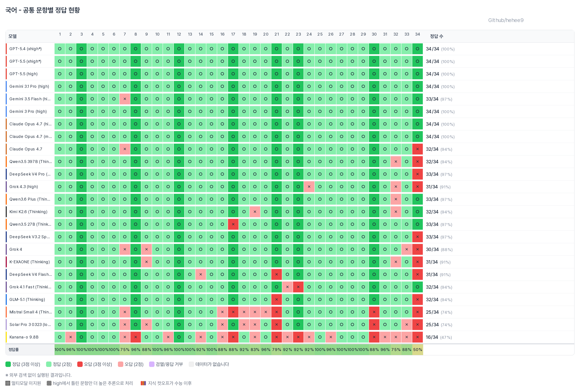Click the '정답률' row label

click(14, 350)
